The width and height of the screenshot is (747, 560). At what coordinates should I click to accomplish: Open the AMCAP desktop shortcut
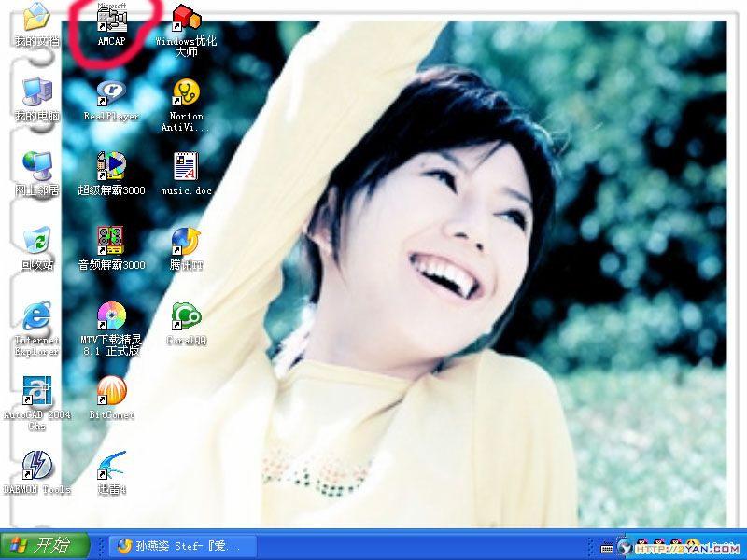111,19
